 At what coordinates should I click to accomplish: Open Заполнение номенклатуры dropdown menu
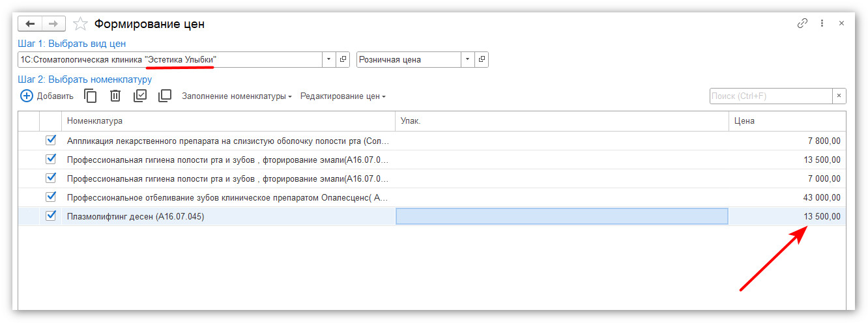coord(237,96)
